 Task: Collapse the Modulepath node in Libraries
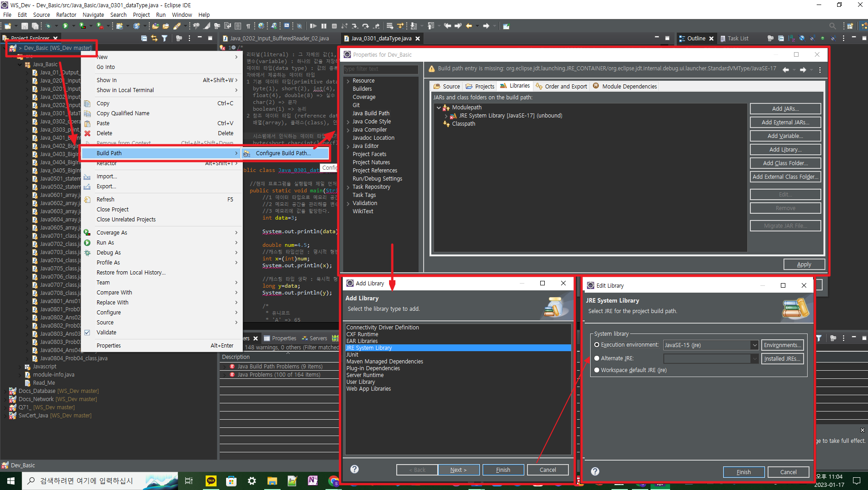pyautogui.click(x=439, y=108)
